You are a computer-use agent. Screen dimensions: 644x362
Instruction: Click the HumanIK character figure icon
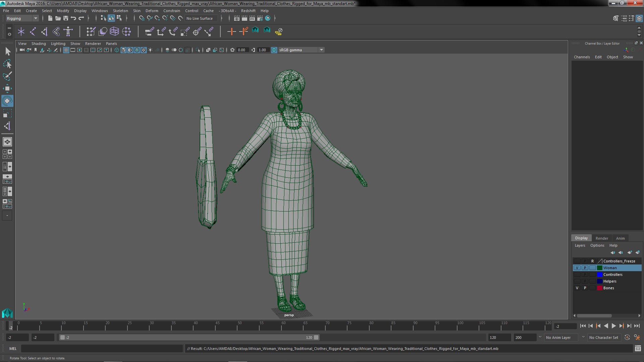pos(68,32)
